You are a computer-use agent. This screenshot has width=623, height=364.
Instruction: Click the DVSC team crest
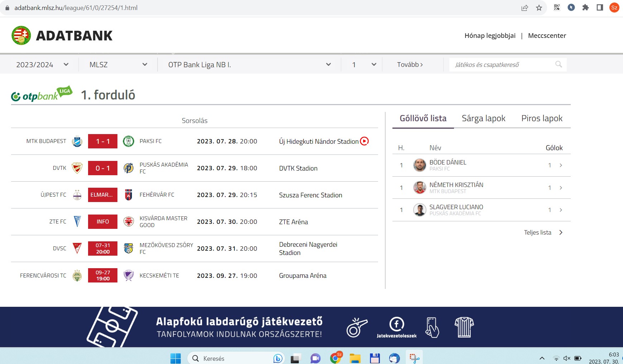77,249
